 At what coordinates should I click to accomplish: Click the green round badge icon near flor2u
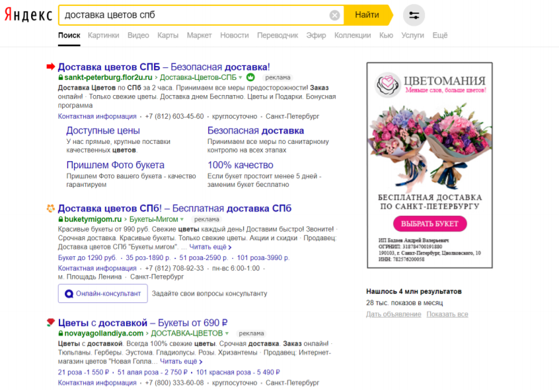point(250,77)
